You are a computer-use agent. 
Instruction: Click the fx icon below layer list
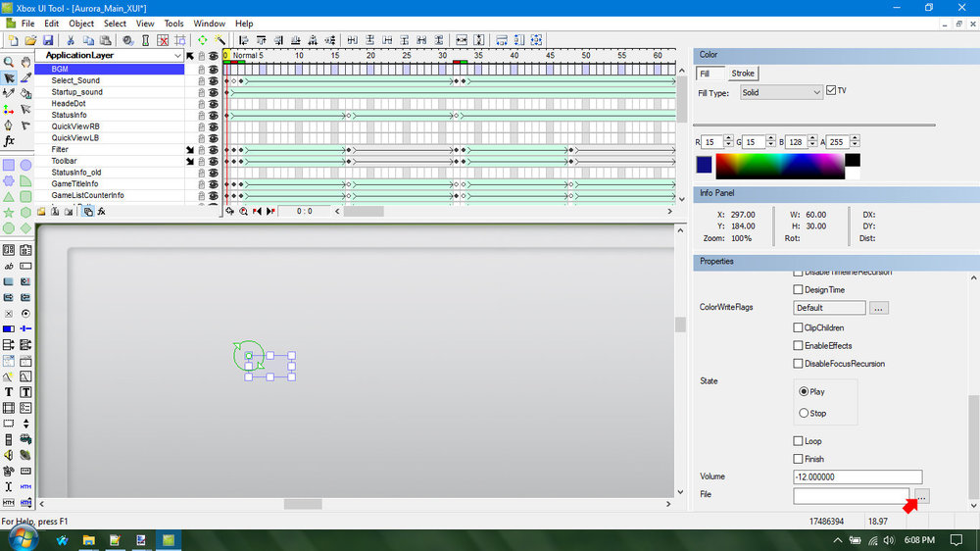(101, 212)
